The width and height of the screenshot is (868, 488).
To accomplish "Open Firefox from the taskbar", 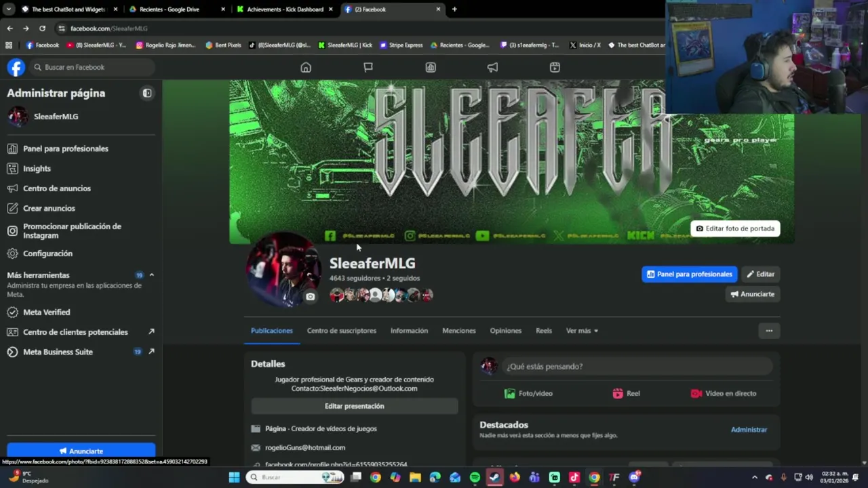I will 515,477.
